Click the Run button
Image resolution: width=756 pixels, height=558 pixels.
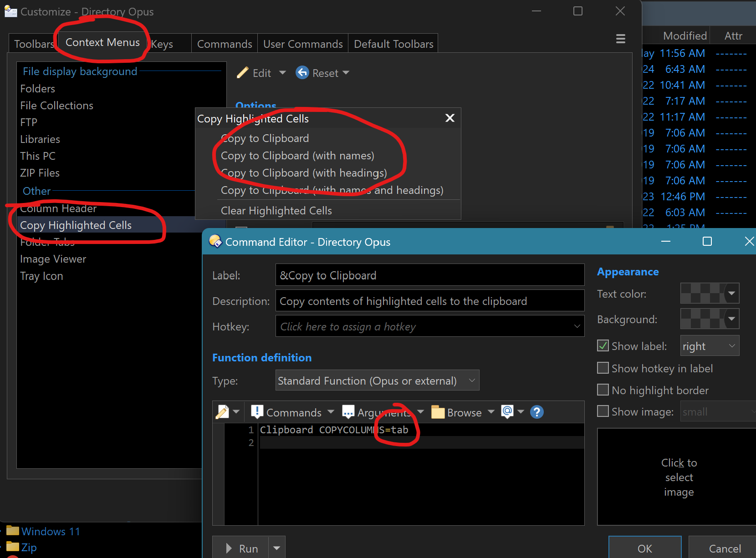point(242,548)
